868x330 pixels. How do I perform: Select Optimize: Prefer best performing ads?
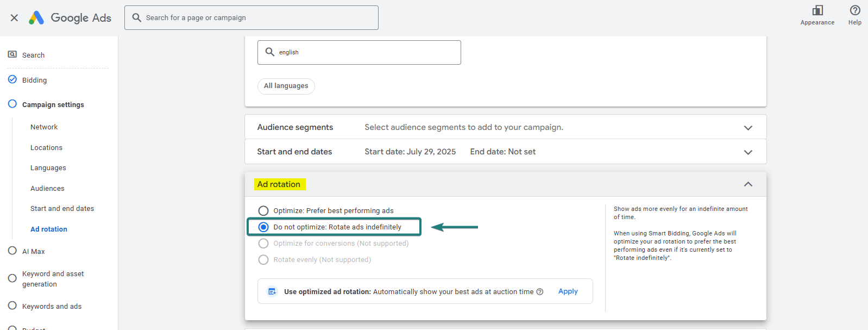coord(263,211)
